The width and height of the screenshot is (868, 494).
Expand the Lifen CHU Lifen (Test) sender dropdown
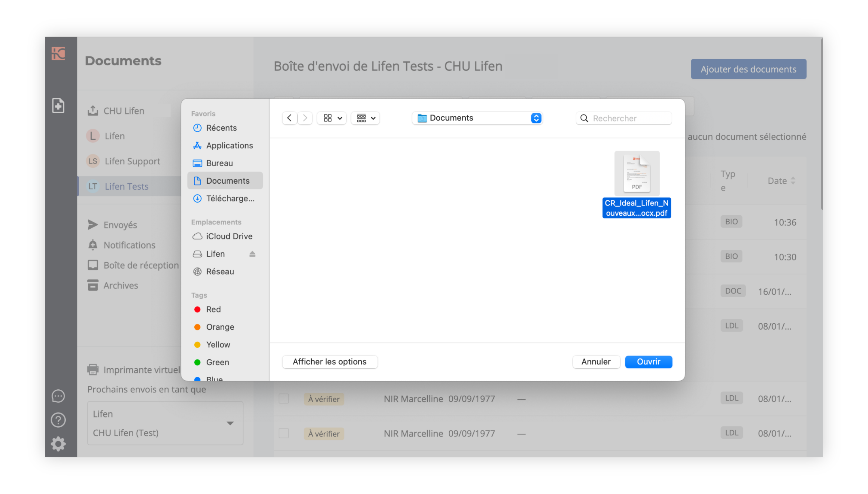click(165, 423)
